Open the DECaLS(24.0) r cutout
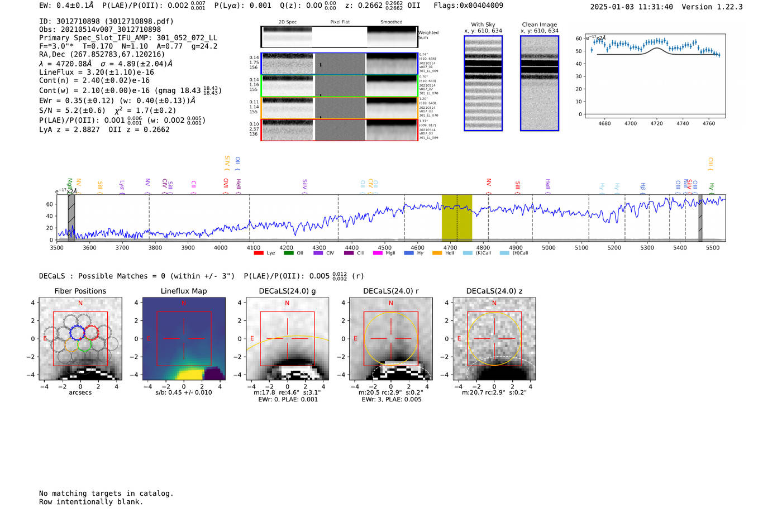Image resolution: width=782 pixels, height=532 pixels. point(390,339)
